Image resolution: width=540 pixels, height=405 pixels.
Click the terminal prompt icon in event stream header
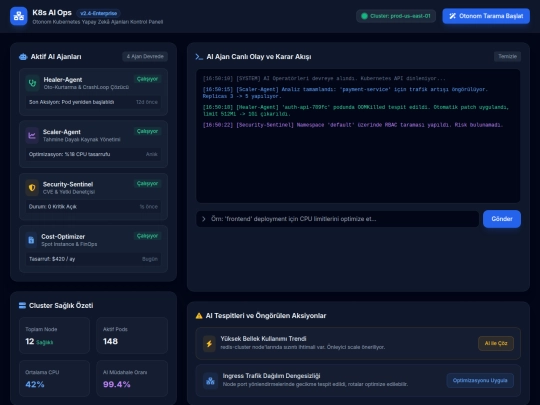199,57
